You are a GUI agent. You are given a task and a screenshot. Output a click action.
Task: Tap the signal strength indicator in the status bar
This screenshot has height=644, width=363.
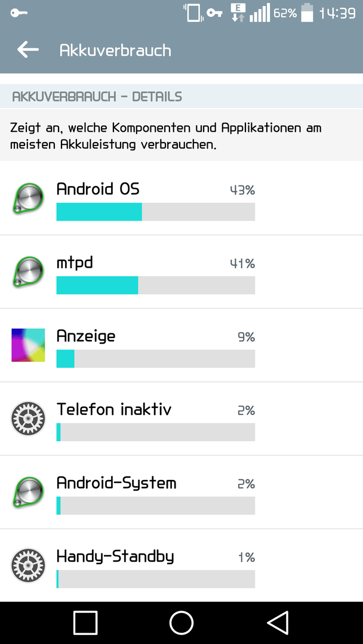(260, 13)
